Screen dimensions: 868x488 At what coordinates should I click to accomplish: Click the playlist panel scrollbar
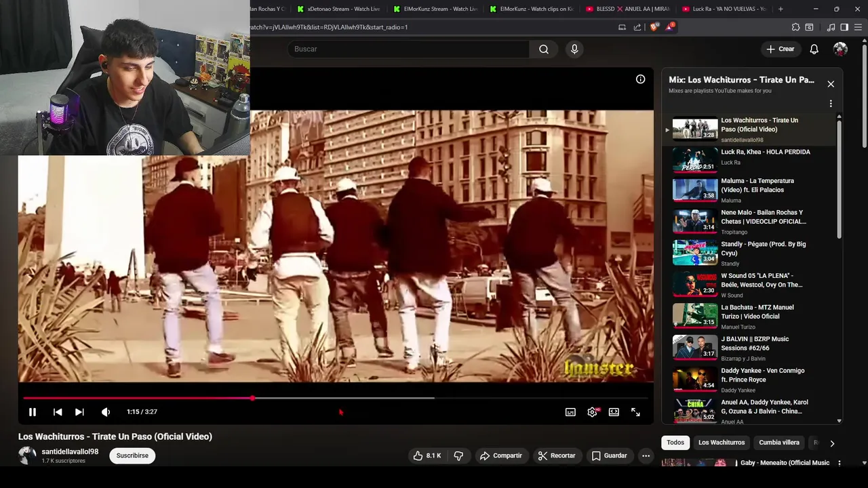[840, 180]
